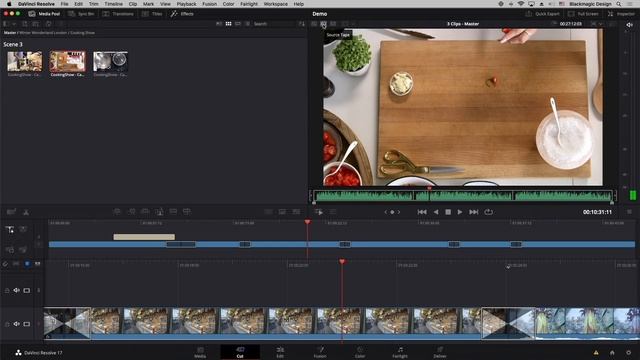This screenshot has width=640, height=360.
Task: Play in reverse
Action: pos(436,212)
